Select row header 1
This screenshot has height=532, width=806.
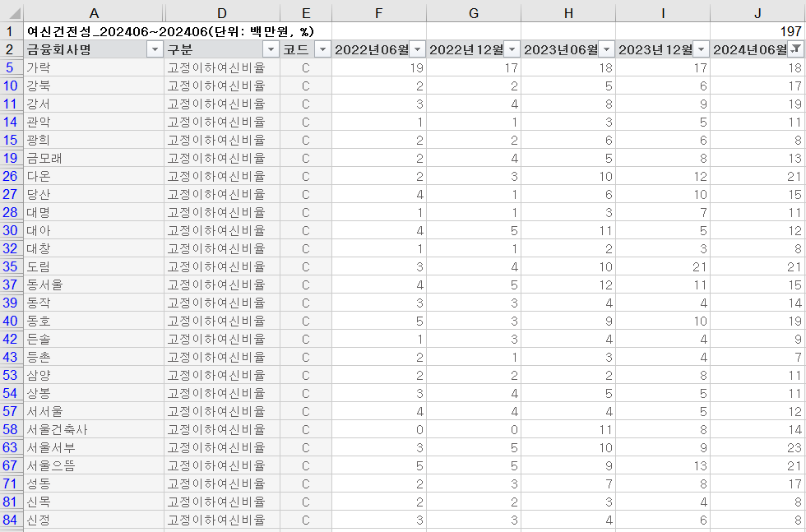[12, 31]
